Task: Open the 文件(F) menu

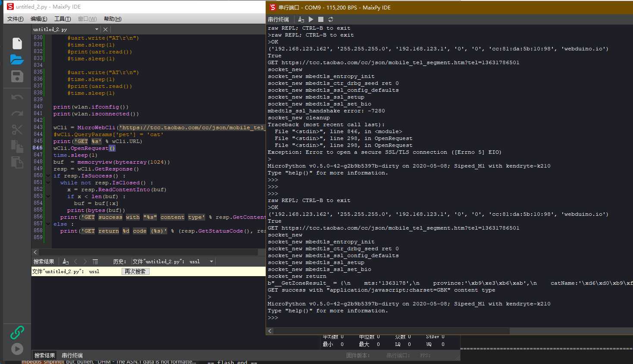Action: tap(16, 19)
